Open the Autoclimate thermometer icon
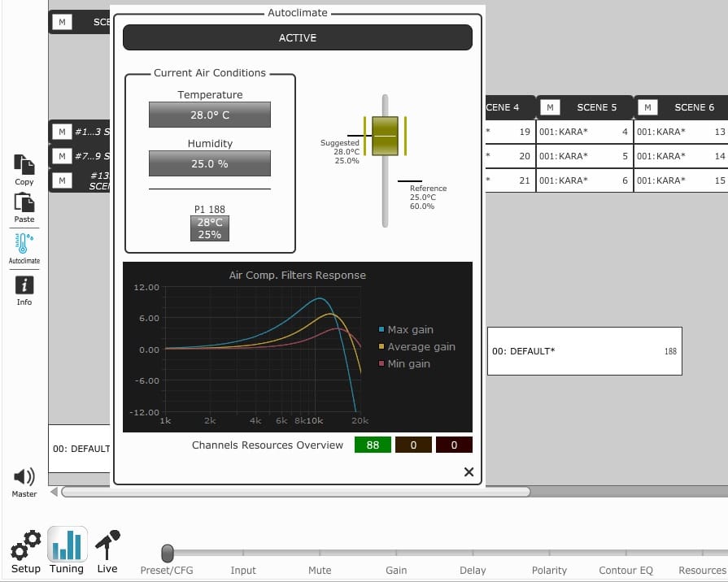The height and width of the screenshot is (582, 728). pyautogui.click(x=24, y=244)
